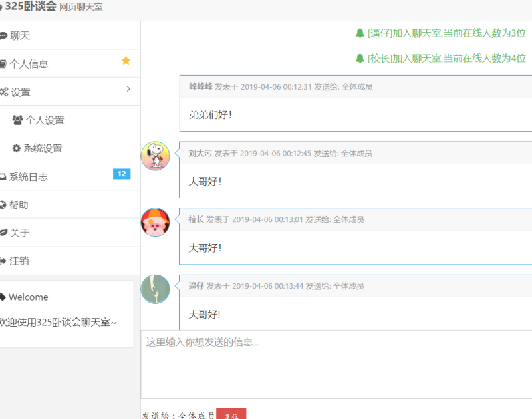Click the gear icon beside 系统设置

(17, 148)
